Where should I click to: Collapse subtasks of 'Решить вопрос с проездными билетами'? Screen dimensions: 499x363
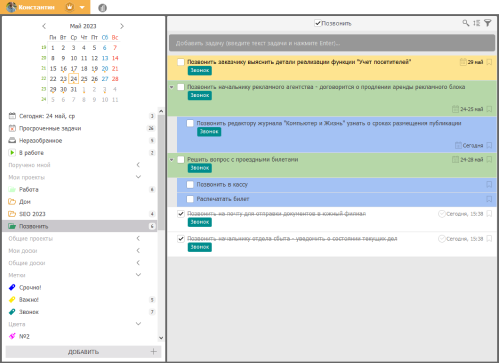coord(172,160)
